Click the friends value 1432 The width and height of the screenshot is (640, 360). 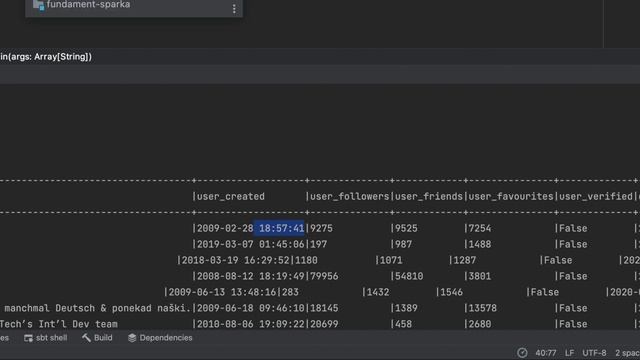tap(378, 292)
